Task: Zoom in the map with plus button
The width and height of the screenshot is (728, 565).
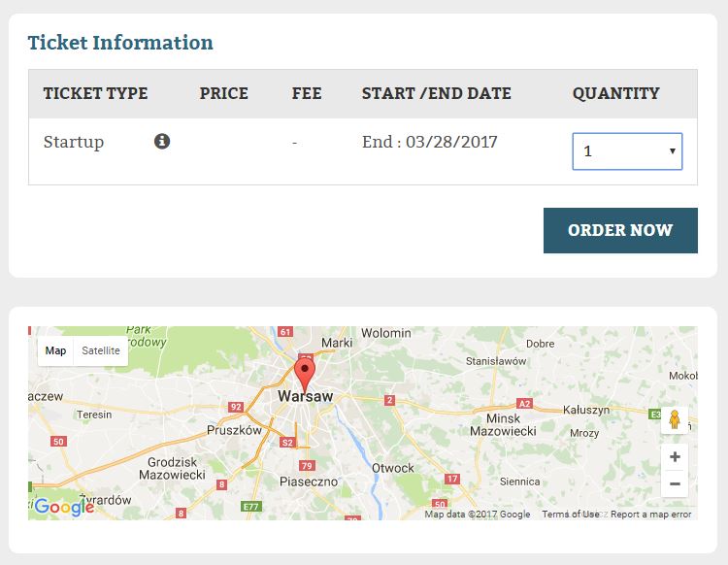Action: (x=675, y=457)
